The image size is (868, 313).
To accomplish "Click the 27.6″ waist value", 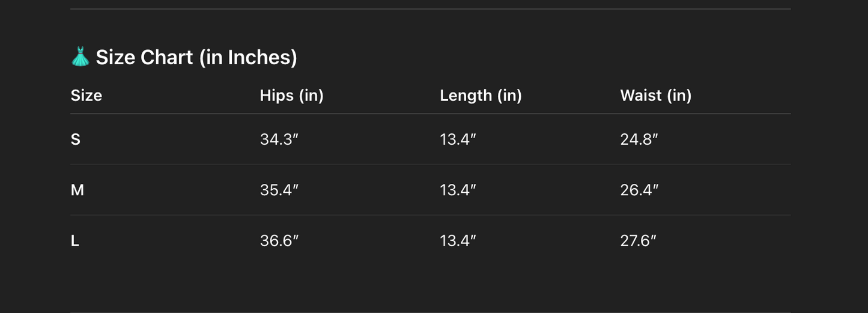I will (639, 241).
